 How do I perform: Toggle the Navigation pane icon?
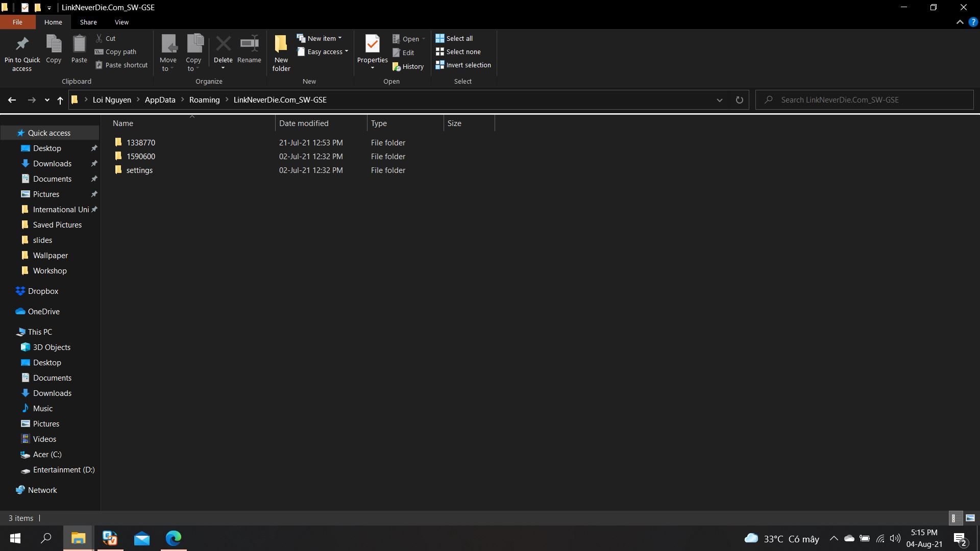(6, 7)
